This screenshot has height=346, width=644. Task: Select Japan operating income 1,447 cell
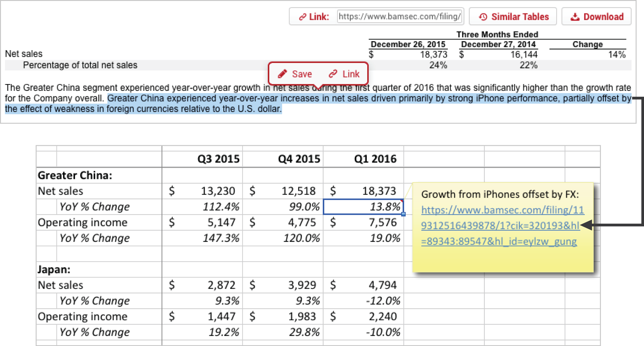pyautogui.click(x=202, y=317)
